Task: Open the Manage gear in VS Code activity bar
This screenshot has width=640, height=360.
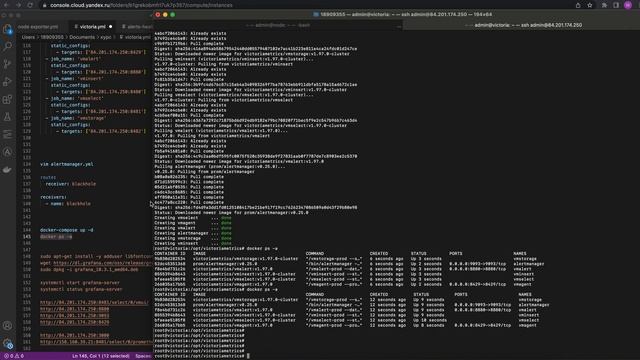Action: 7,343
